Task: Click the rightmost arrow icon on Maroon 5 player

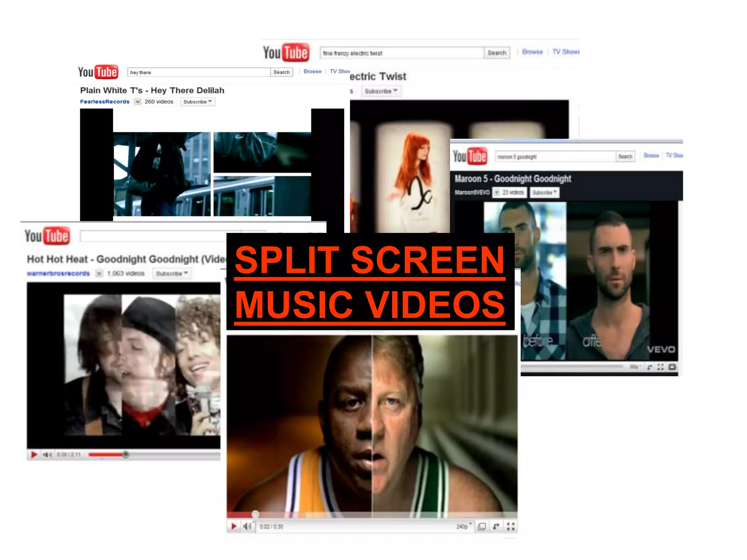Action: point(672,367)
